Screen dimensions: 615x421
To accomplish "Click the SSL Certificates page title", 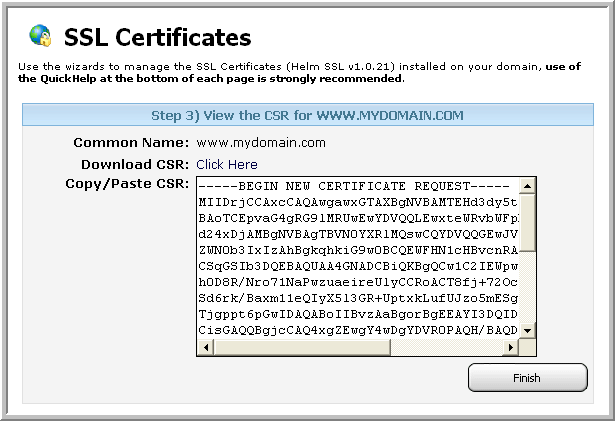I will pos(157,37).
